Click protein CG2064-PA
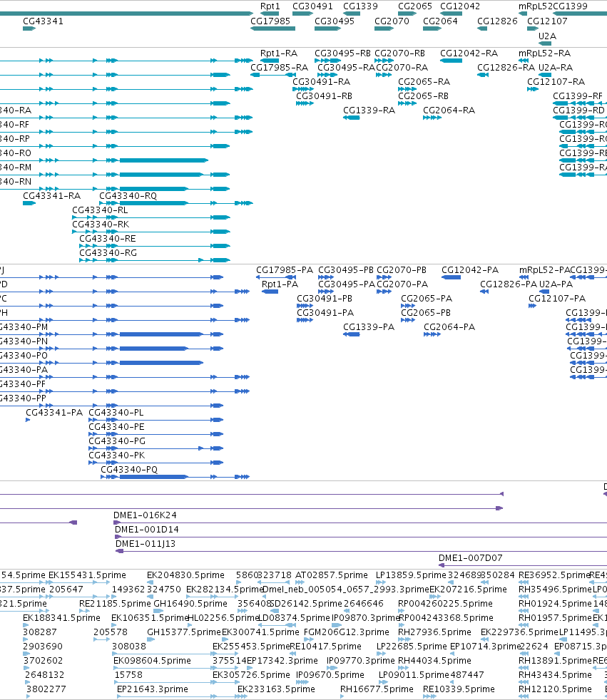This screenshot has width=607, height=700. 449,327
